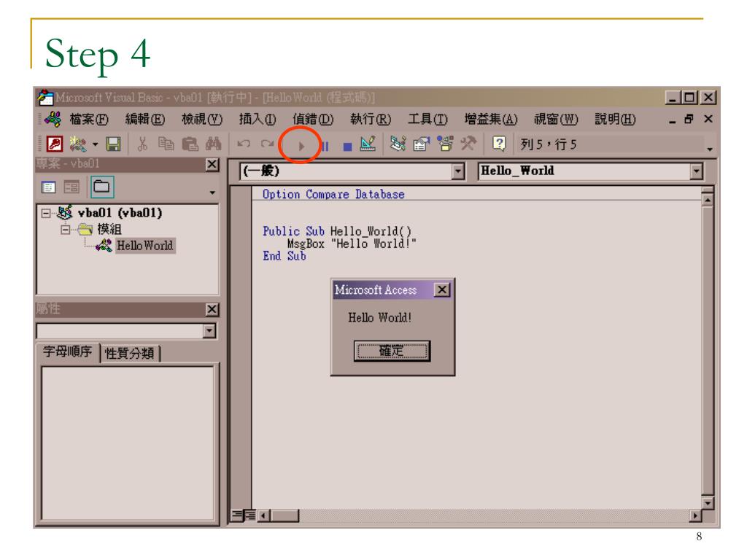The image size is (747, 560).
Task: Click the Undo arrow icon
Action: tap(244, 144)
